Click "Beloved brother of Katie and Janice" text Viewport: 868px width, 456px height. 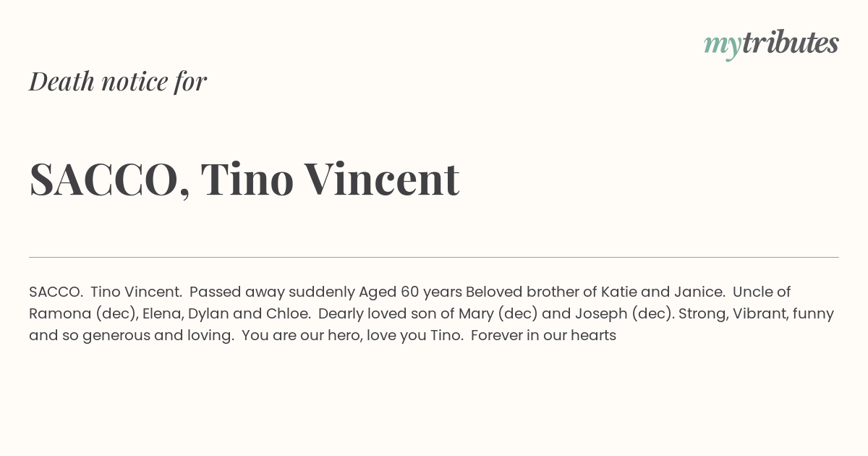[595, 292]
